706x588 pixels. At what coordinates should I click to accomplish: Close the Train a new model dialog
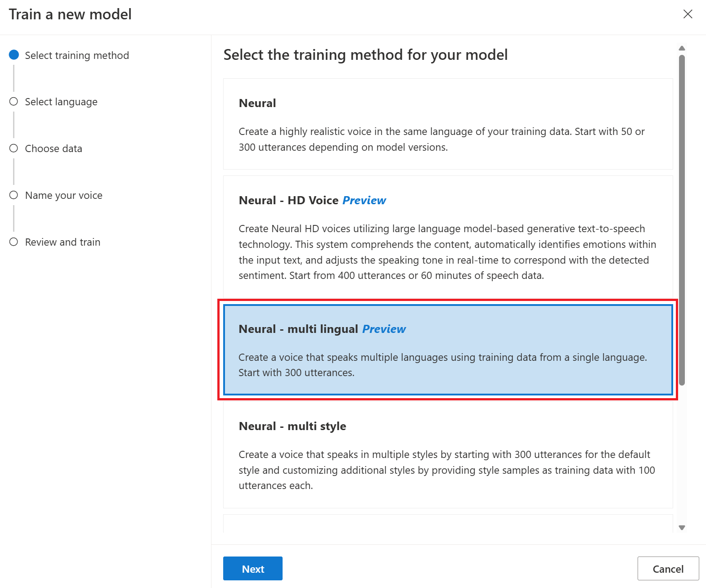[x=688, y=14]
